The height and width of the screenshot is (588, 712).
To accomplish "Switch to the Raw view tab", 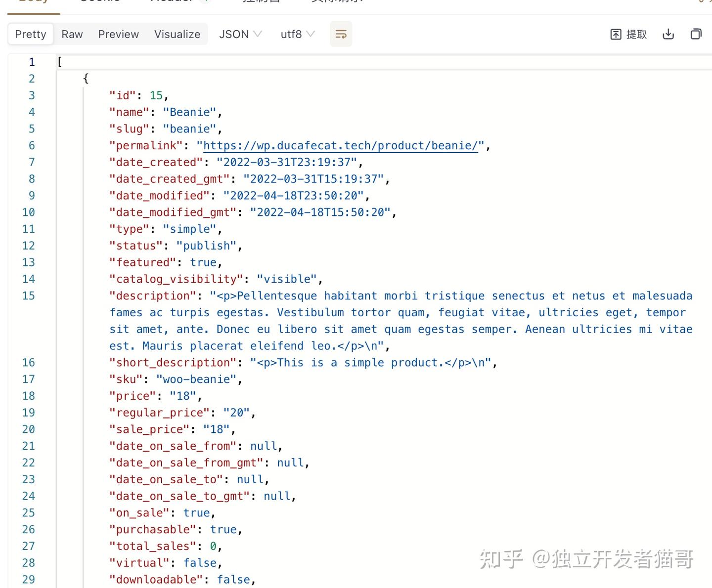I will (x=72, y=34).
